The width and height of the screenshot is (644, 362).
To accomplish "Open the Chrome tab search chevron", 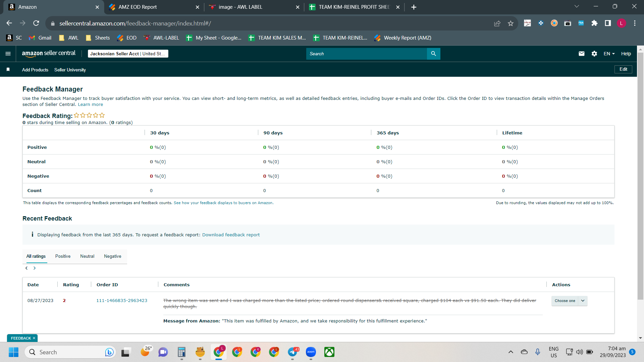I will (577, 6).
